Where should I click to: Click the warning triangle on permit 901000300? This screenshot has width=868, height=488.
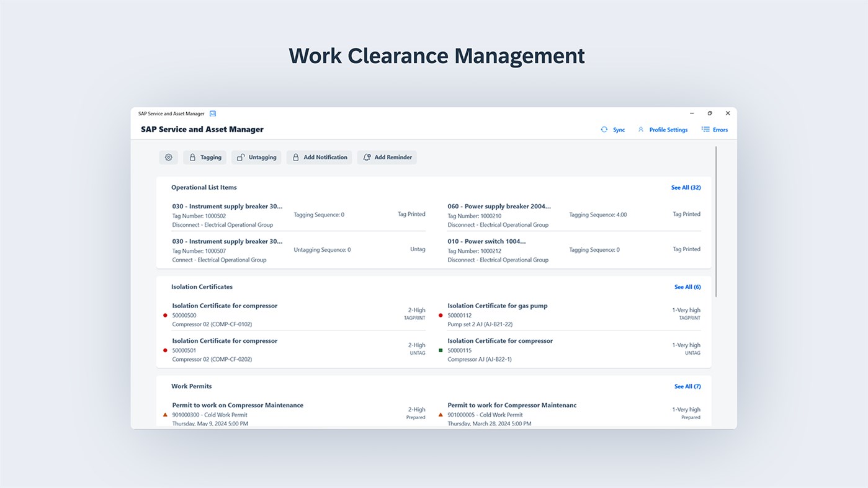(x=165, y=414)
